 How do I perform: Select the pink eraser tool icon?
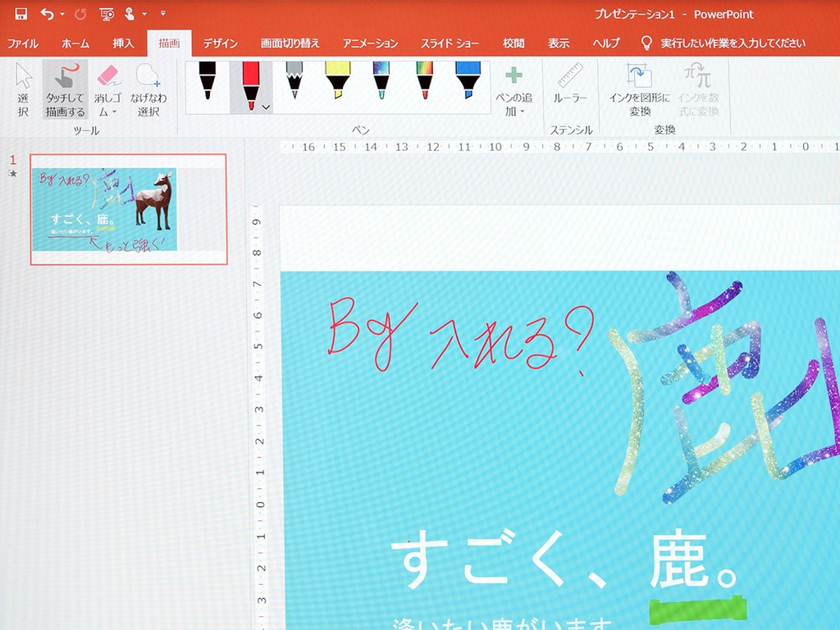pos(107,76)
